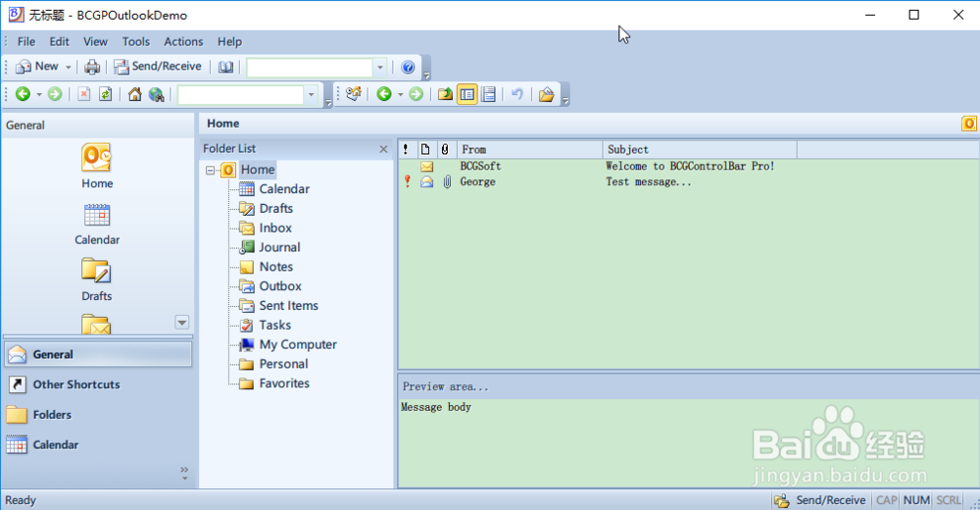Screen dimensions: 980x510
Task: Sort by the importance column header
Action: (x=406, y=149)
